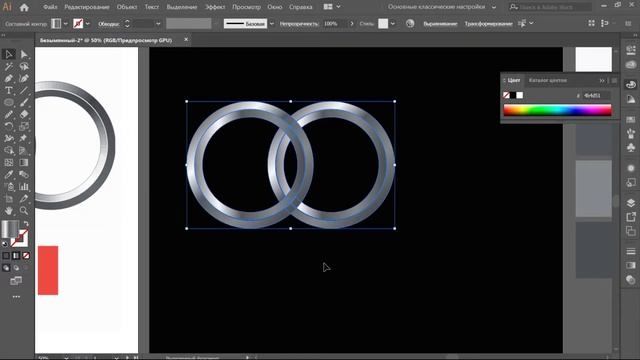Switch to Каталог цветов tab
This screenshot has height=360, width=640.
[x=547, y=80]
